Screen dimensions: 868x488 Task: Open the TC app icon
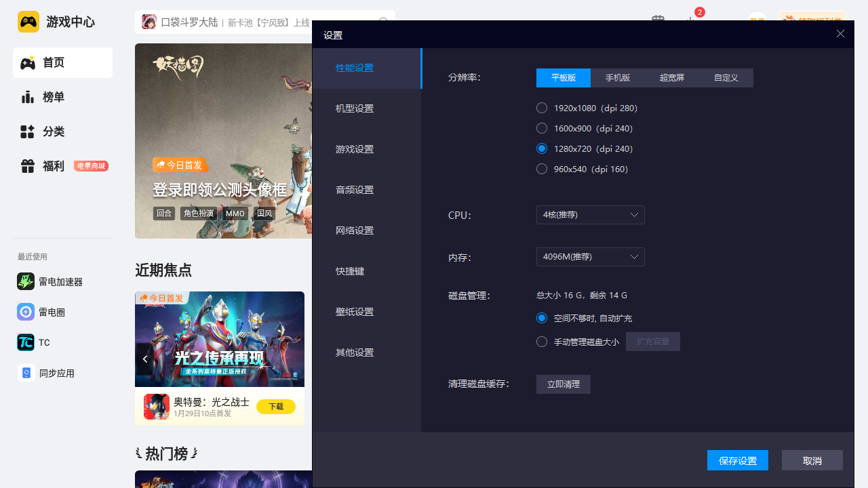pos(26,342)
